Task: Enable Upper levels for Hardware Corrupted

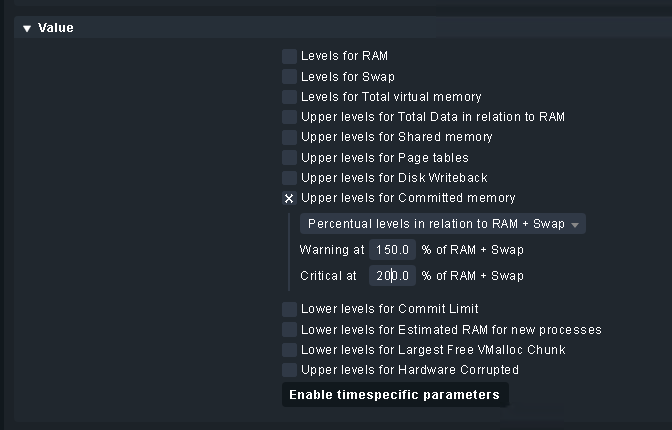Action: [289, 370]
